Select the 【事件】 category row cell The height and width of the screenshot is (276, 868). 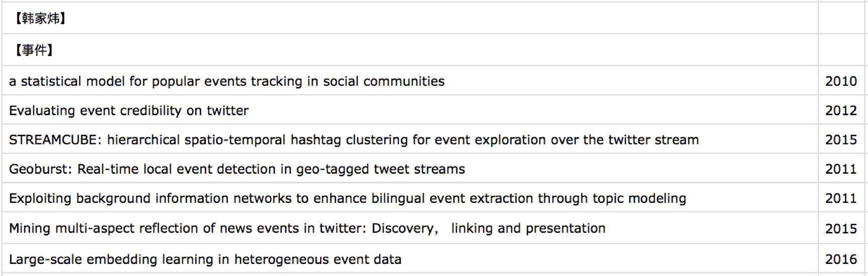point(34,50)
